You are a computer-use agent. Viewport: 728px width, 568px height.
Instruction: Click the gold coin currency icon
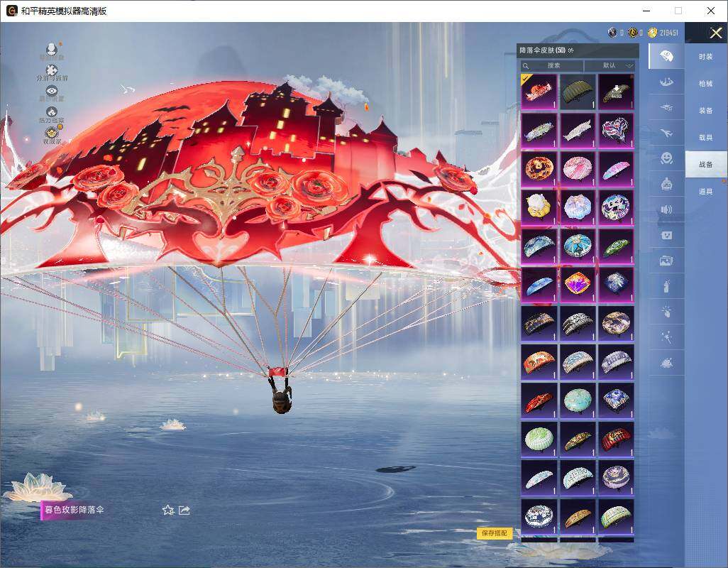(652, 33)
